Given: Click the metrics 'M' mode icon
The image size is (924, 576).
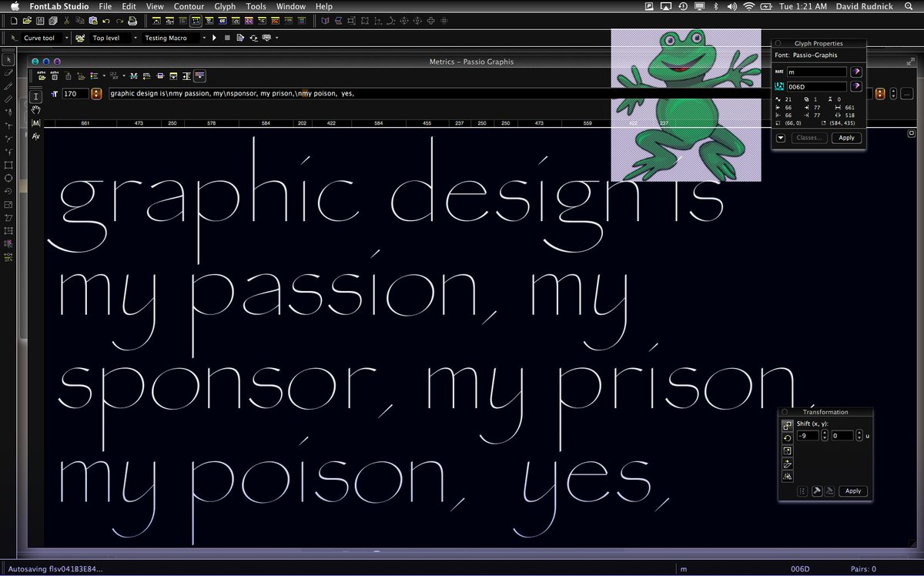Looking at the screenshot, I should [x=36, y=123].
